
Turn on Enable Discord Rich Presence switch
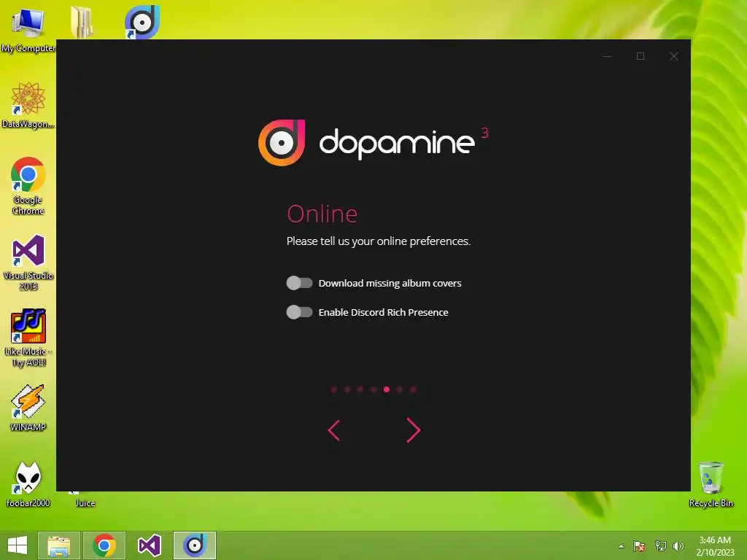pyautogui.click(x=299, y=312)
